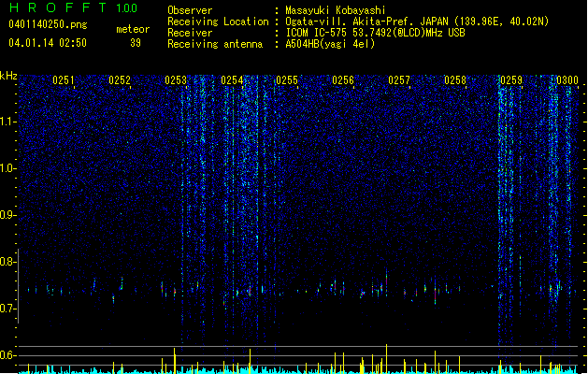Screen dimensions: 588x374
Task: Click the 0300 time marker
Action: coord(567,79)
